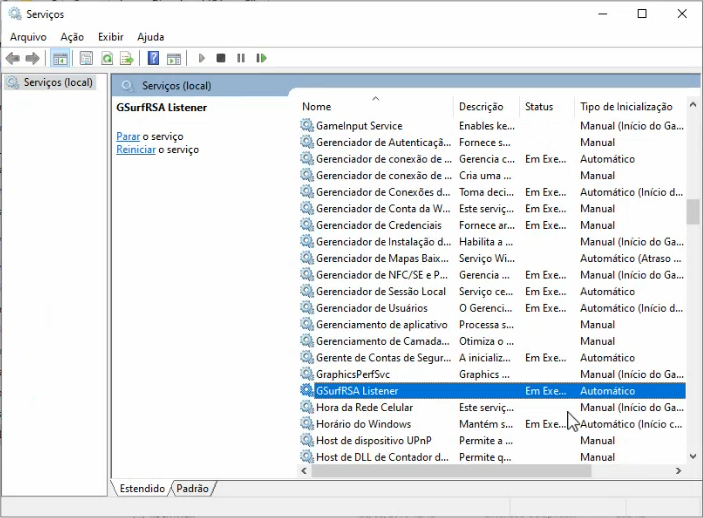
Task: Select the Horário do Windows service
Action: 363,424
